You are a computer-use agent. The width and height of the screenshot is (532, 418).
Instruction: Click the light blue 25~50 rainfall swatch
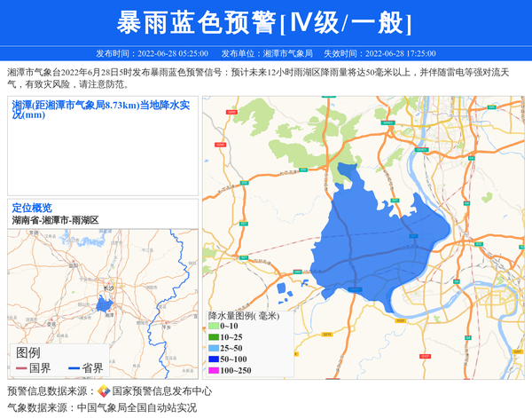coord(214,349)
